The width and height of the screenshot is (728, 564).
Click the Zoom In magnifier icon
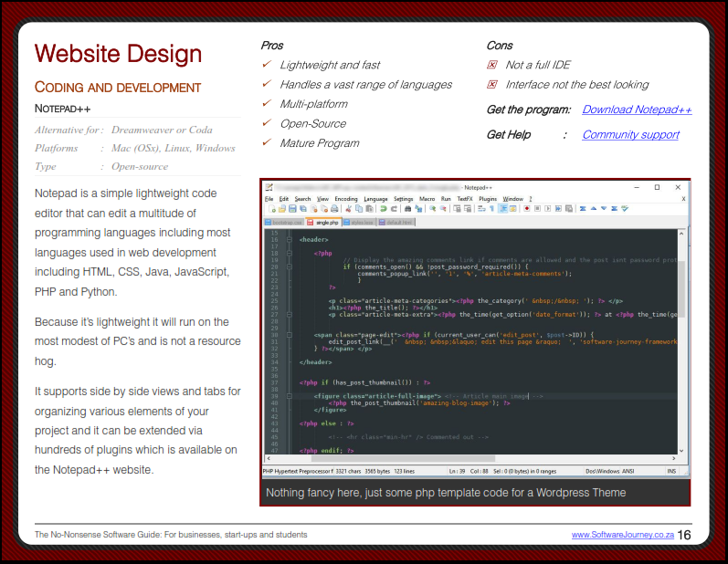tap(432, 209)
